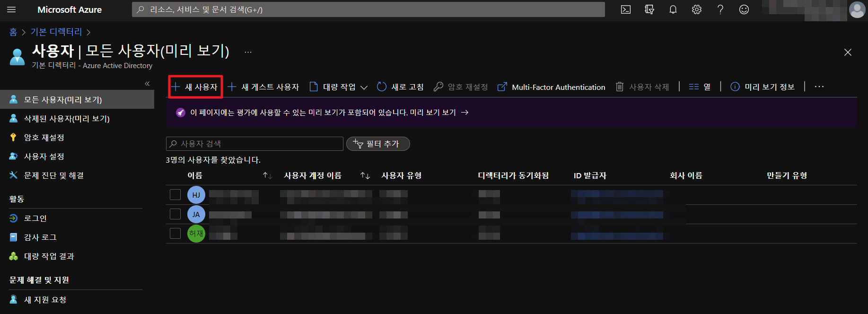The image size is (868, 314).
Task: Open the notifications bell
Action: [x=673, y=9]
